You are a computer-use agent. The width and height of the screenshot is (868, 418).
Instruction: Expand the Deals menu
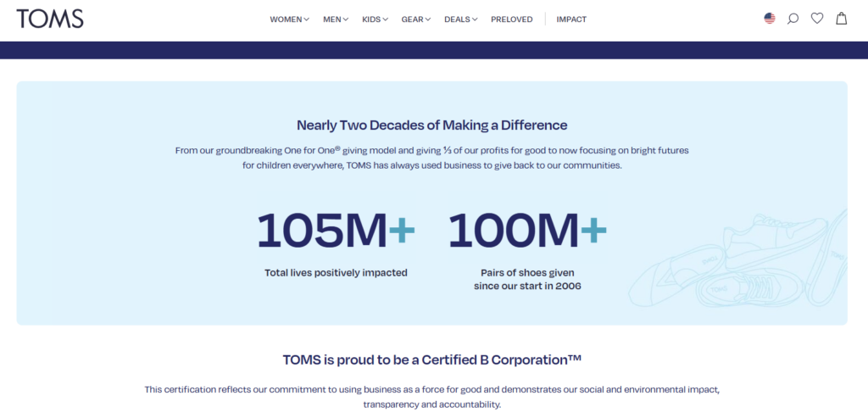[460, 20]
